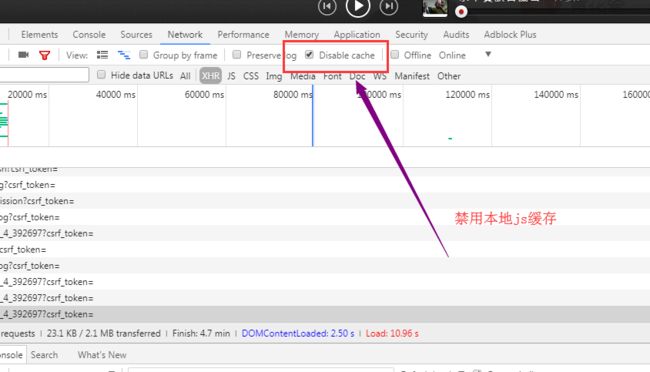Filter requests by CSS type

pos(251,76)
